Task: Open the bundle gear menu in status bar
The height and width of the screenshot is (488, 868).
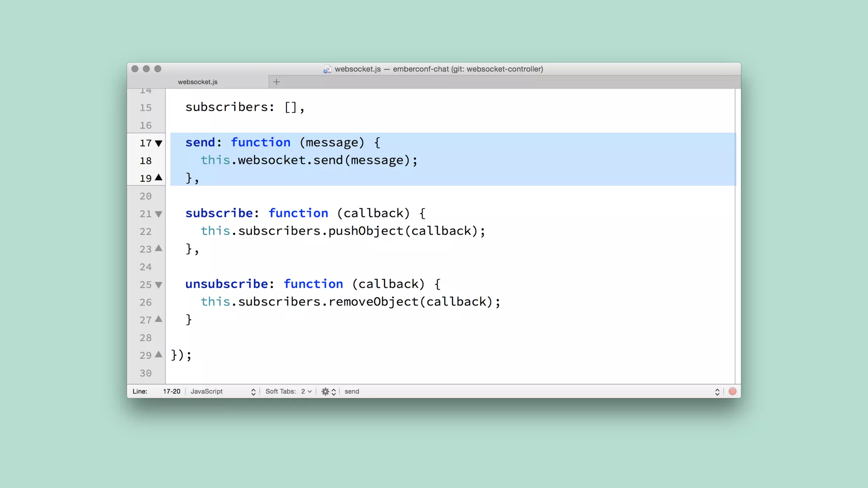Action: (x=325, y=391)
